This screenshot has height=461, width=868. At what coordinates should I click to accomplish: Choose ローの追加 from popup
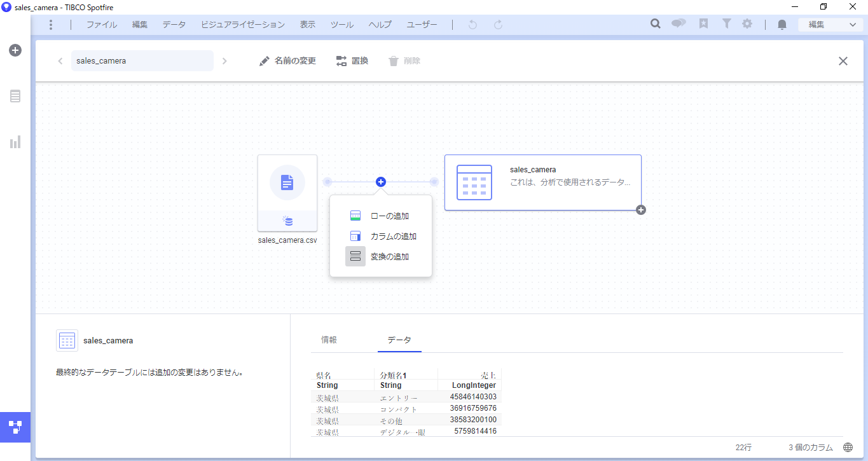pyautogui.click(x=381, y=216)
